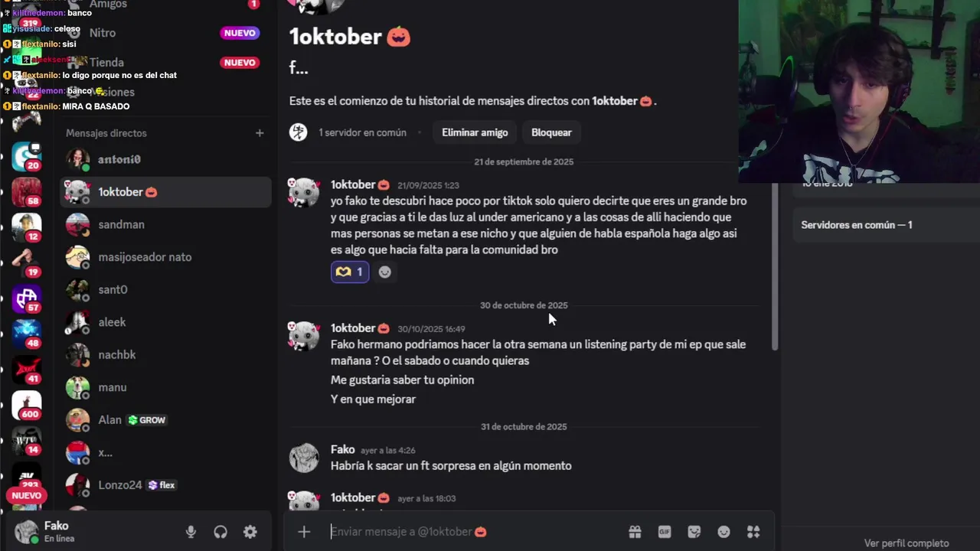Mute microphone in user panel

pos(191,532)
